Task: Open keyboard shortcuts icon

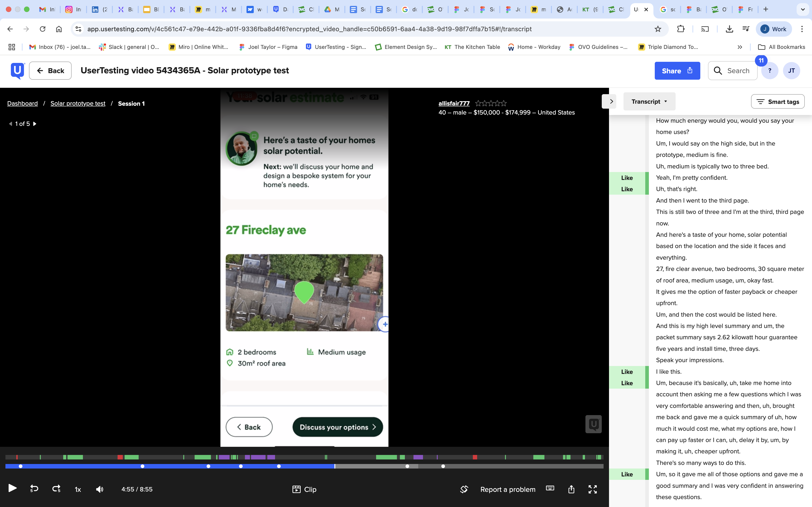Action: click(x=550, y=488)
